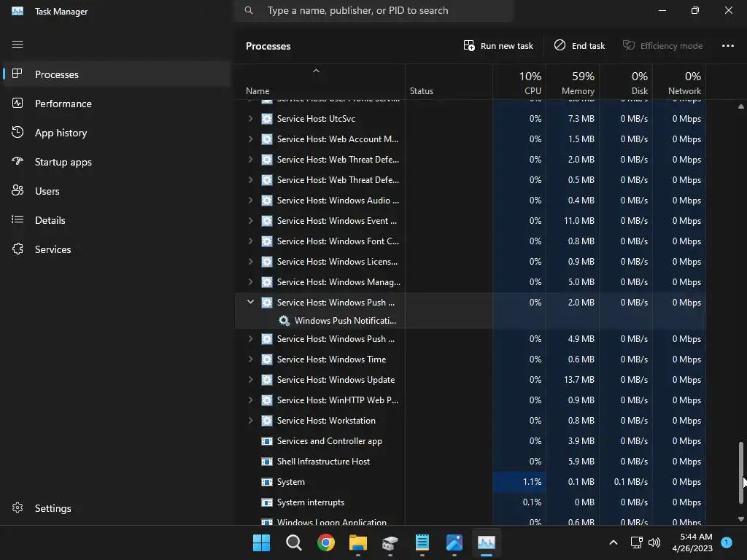Expand Service Host: Web Account Manager
The height and width of the screenshot is (560, 747).
[250, 139]
